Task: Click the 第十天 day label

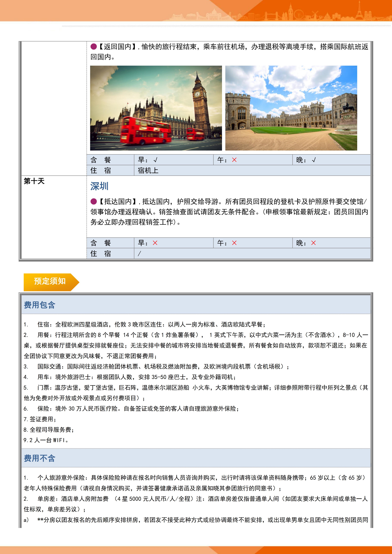Action: click(x=34, y=181)
